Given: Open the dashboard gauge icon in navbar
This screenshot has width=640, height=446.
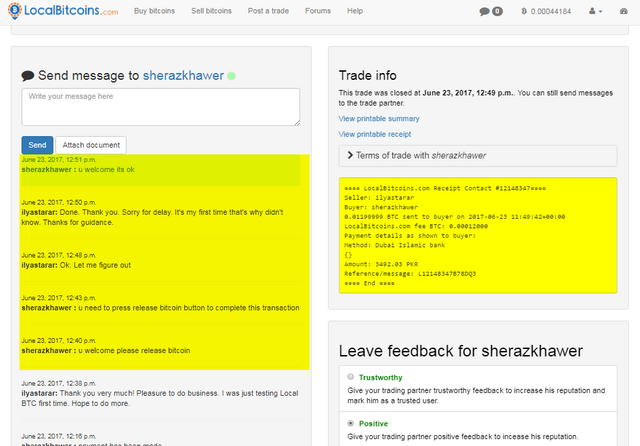Looking at the screenshot, I should pos(623,11).
